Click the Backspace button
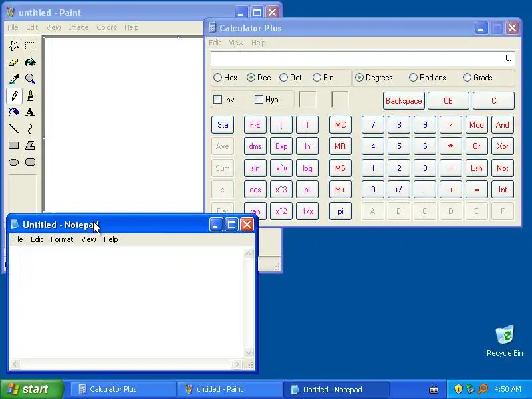The width and height of the screenshot is (532, 399). click(x=404, y=101)
